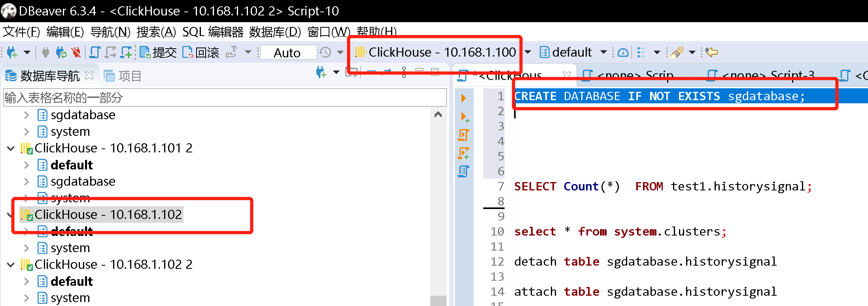Click the Execute statement in new tab icon
Viewport: 868px width, 306px height.
click(x=465, y=117)
